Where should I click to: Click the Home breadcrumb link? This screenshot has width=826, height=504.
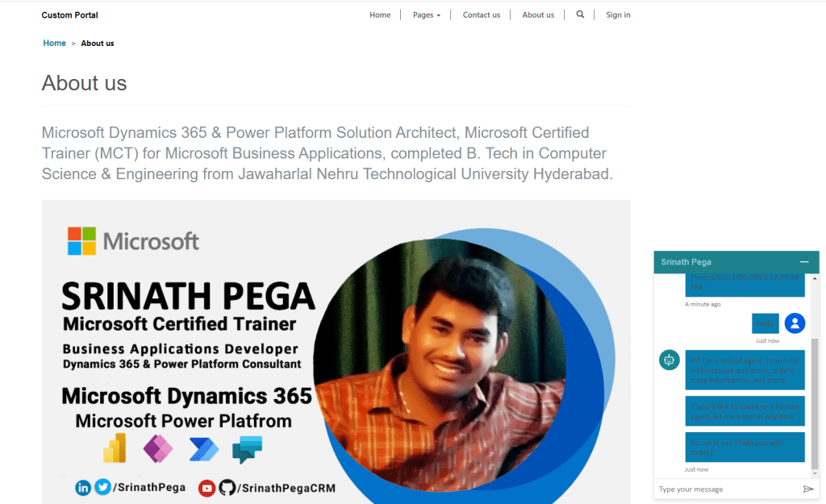point(54,44)
